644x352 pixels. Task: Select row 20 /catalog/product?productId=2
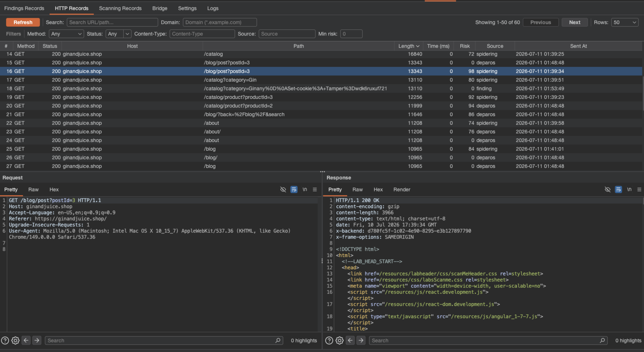321,106
